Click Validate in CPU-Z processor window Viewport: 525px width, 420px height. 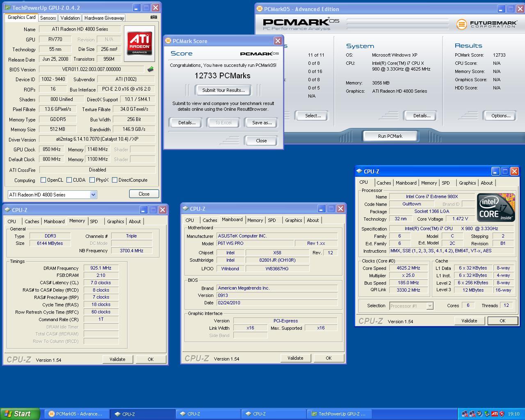469,321
